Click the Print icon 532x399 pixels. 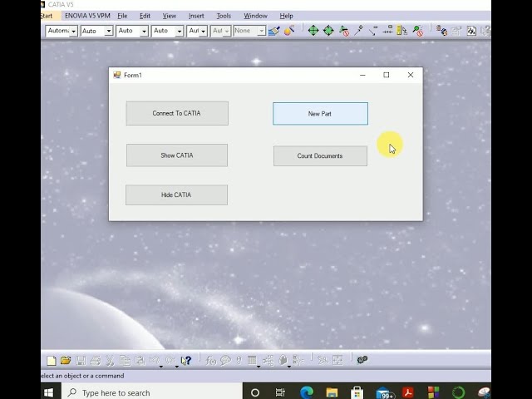96,360
